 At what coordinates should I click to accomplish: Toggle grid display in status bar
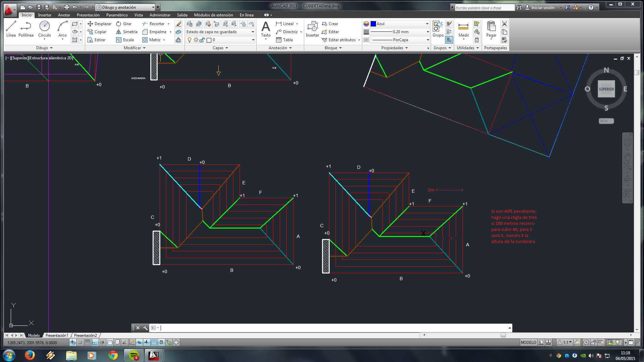point(88,342)
